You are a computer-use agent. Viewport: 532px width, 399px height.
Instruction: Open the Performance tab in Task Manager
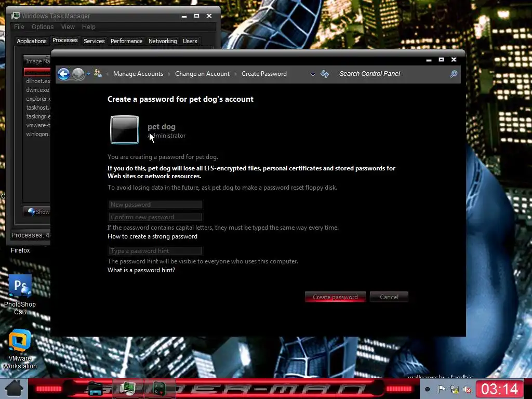coord(127,41)
